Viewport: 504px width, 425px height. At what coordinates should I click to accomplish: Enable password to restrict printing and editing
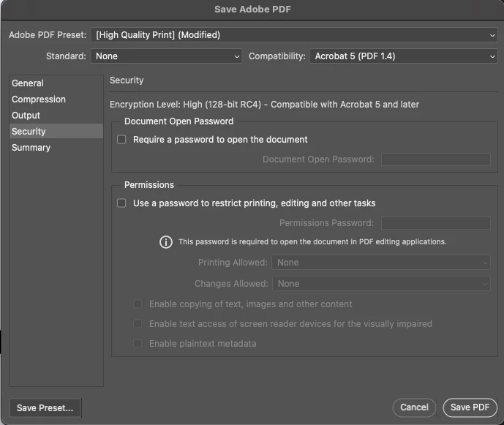point(121,203)
